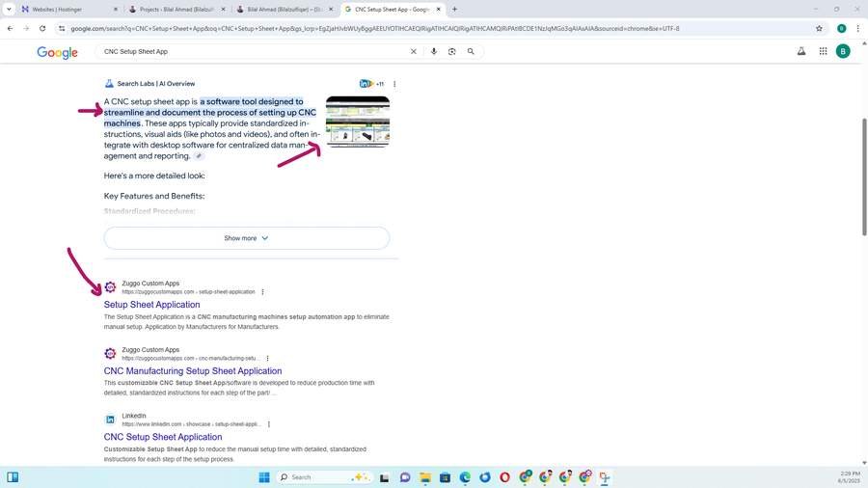Switch to the Projects Bilal Ahmad tab

tap(177, 10)
